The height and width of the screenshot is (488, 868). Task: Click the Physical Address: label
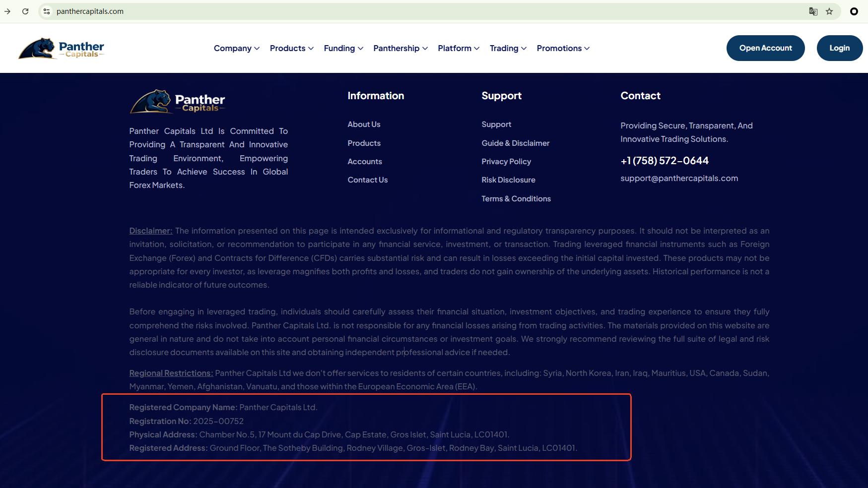(163, 435)
